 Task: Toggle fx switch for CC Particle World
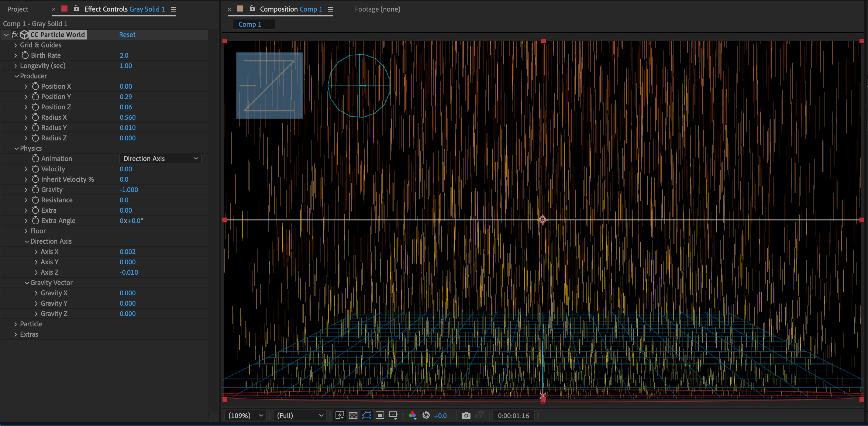tap(15, 35)
